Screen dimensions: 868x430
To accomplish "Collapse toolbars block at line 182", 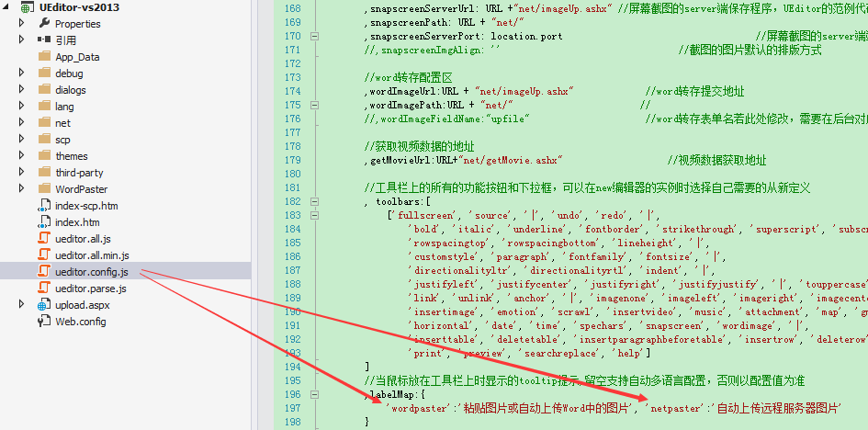I will click(x=314, y=201).
